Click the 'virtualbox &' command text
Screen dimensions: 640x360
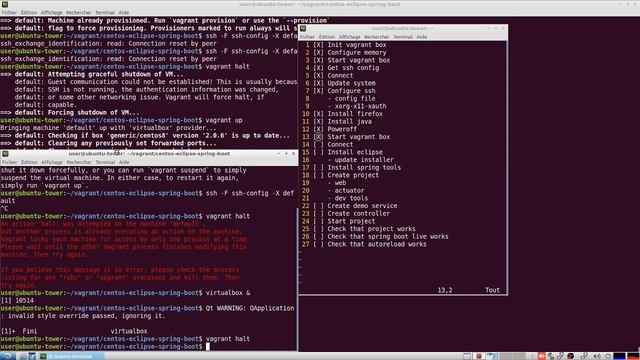pos(228,293)
